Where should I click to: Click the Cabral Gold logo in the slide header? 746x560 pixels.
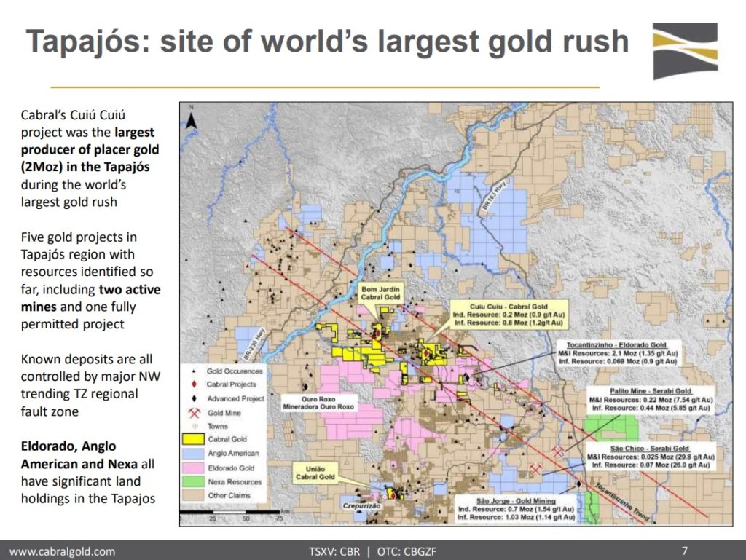pos(685,51)
